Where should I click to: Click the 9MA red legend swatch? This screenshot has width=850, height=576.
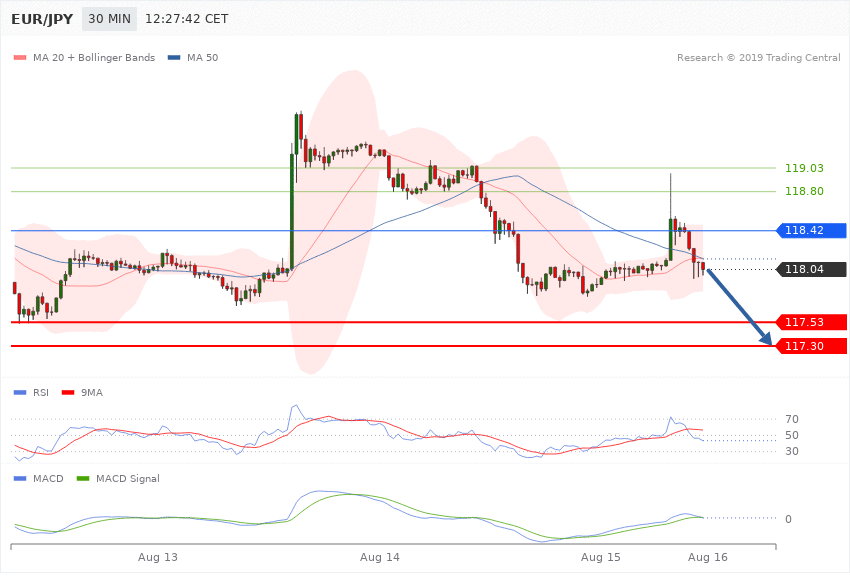point(68,392)
